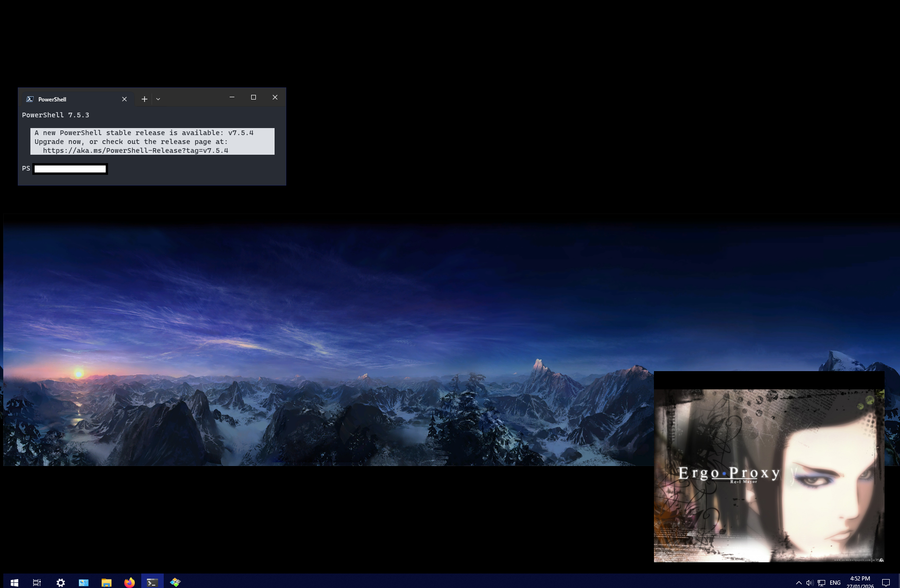Click the PowerShell release URL in the notice
The height and width of the screenshot is (588, 900).
tap(135, 151)
